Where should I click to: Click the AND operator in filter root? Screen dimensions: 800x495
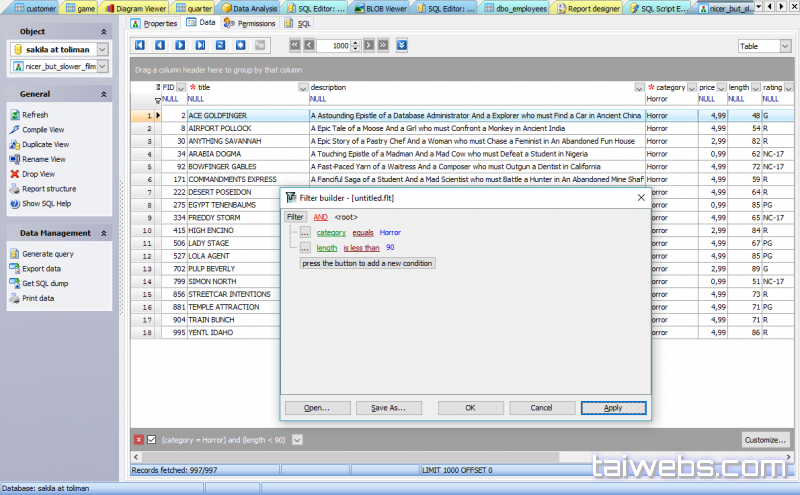tap(320, 217)
